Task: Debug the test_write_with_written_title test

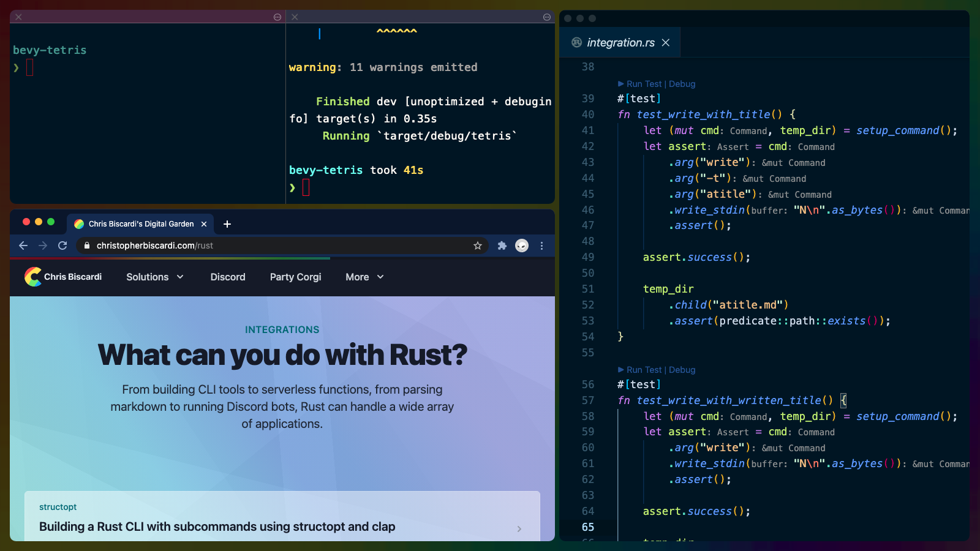Action: coord(682,370)
